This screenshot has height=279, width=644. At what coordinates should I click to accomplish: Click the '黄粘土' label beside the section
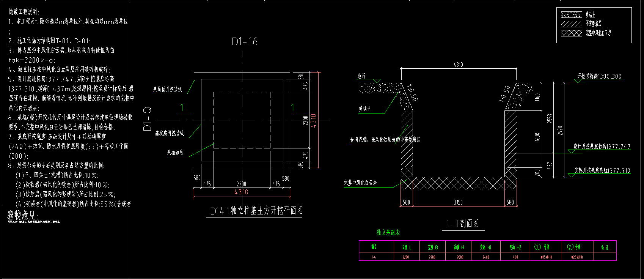point(364,109)
